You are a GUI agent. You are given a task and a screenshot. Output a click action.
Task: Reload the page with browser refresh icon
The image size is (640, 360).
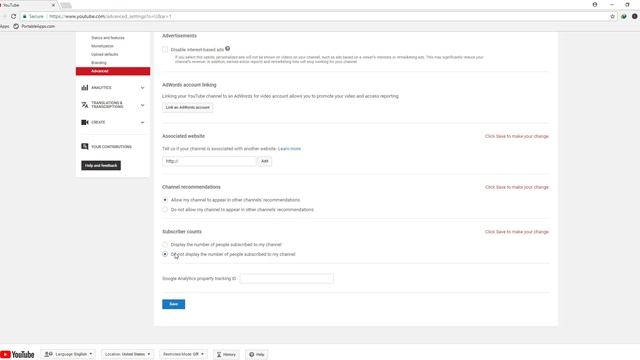(x=13, y=16)
